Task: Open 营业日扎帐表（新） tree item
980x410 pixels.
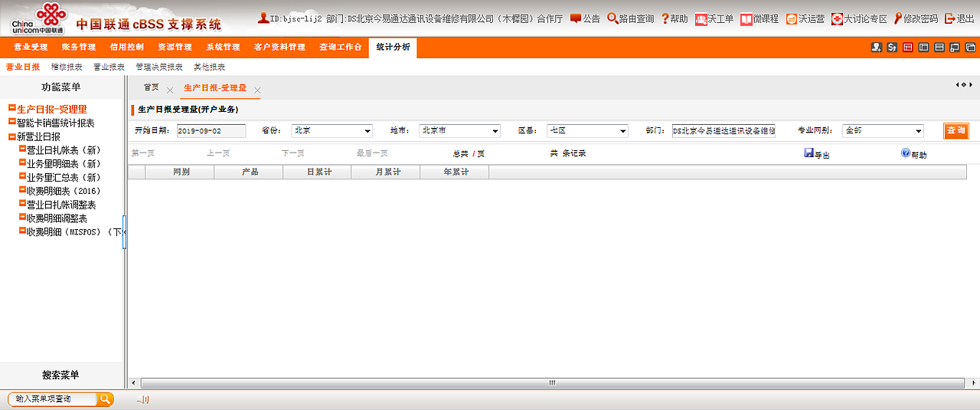Action: coord(64,150)
